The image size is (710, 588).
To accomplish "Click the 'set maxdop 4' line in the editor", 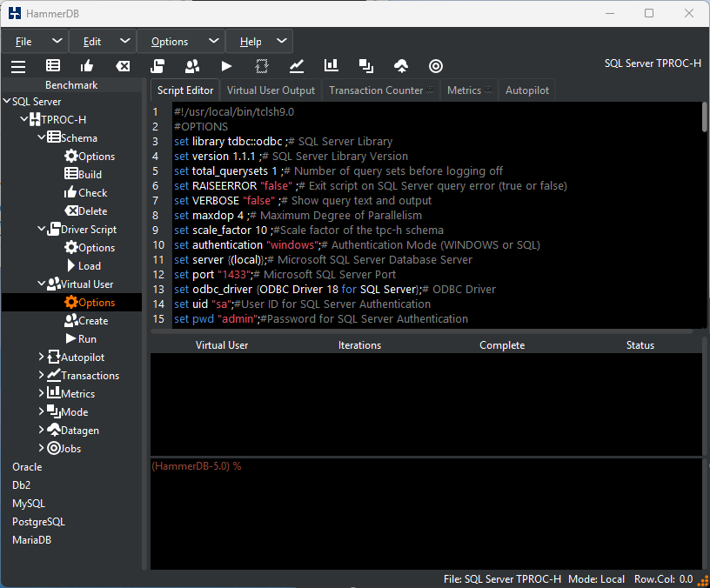I will (298, 215).
